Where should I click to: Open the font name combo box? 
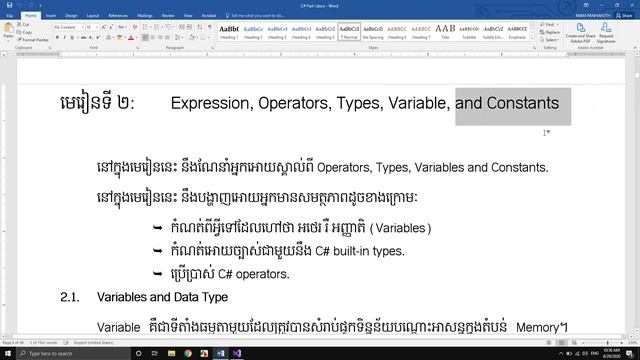(69, 27)
